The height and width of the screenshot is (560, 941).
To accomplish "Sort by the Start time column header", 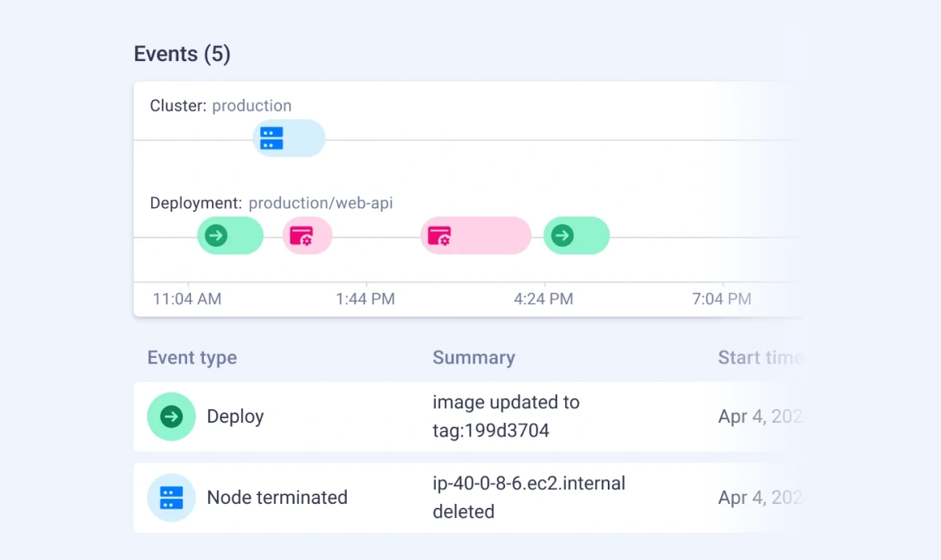I will pyautogui.click(x=760, y=358).
